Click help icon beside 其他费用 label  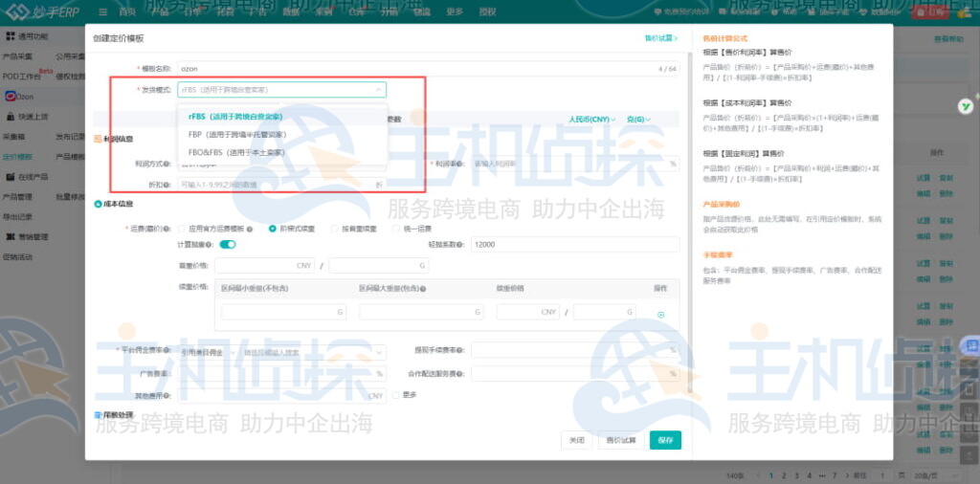pyautogui.click(x=168, y=395)
